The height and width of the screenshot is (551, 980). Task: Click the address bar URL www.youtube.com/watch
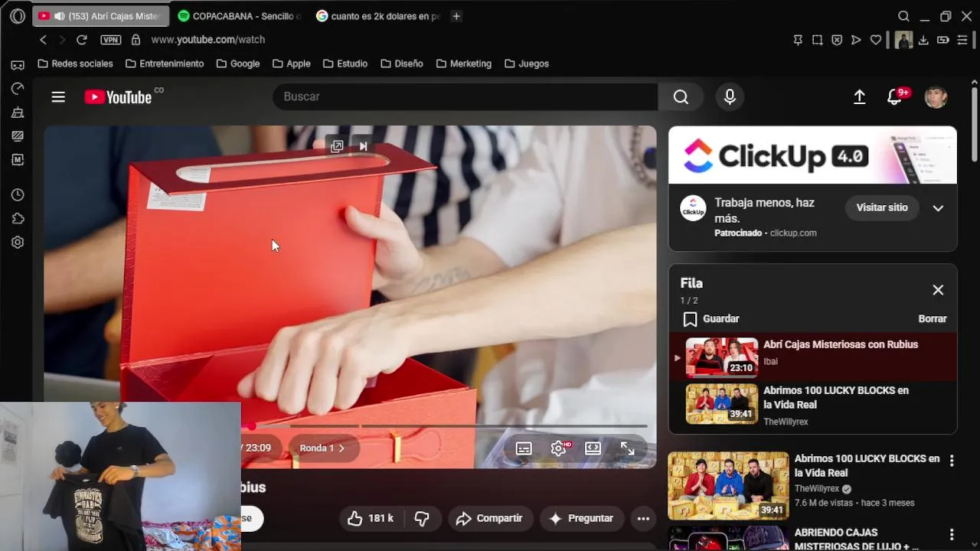(x=208, y=40)
